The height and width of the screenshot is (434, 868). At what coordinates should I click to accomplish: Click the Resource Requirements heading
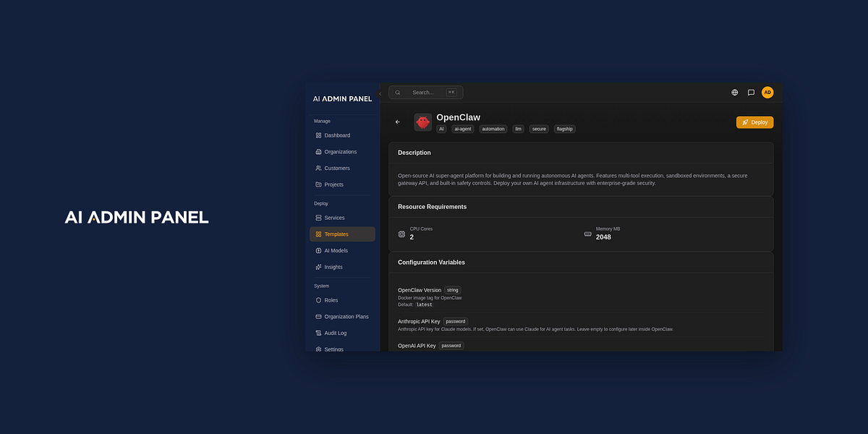pyautogui.click(x=432, y=207)
